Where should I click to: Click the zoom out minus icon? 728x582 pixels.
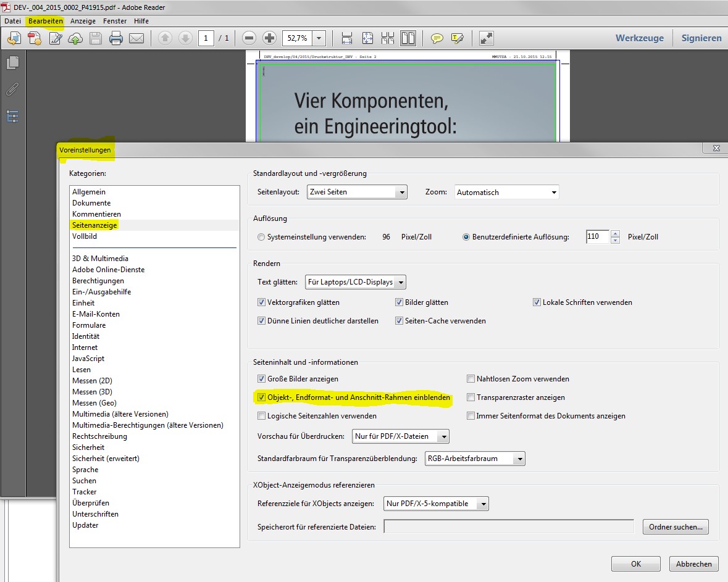click(x=249, y=38)
